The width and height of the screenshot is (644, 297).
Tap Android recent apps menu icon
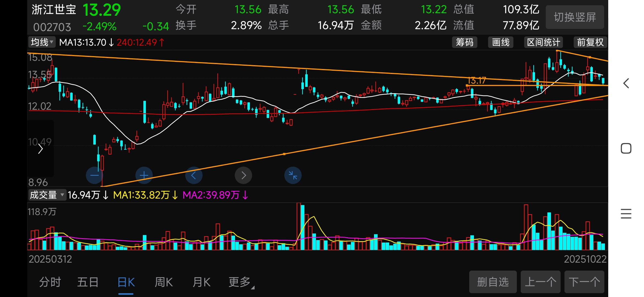tap(626, 214)
